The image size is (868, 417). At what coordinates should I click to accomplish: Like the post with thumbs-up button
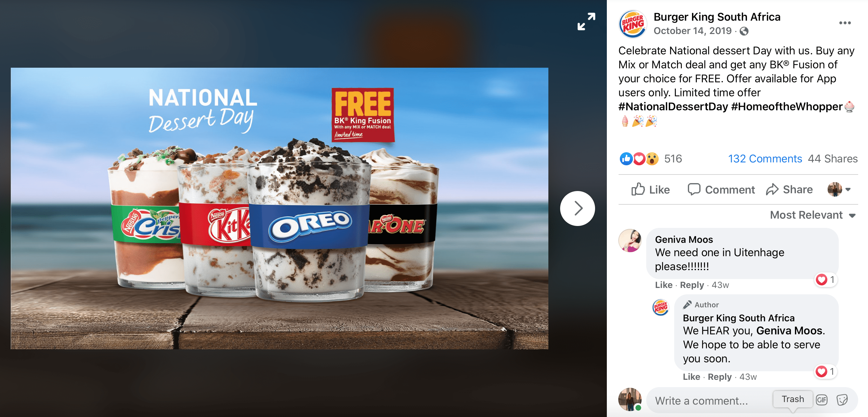[x=650, y=189]
